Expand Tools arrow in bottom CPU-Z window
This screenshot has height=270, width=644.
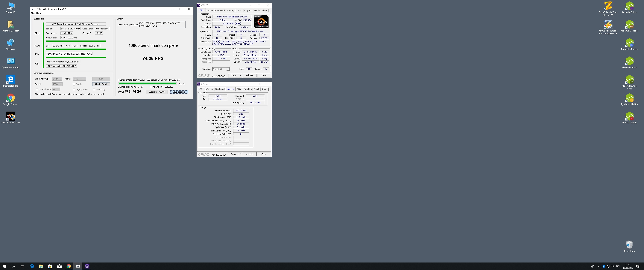click(x=240, y=154)
